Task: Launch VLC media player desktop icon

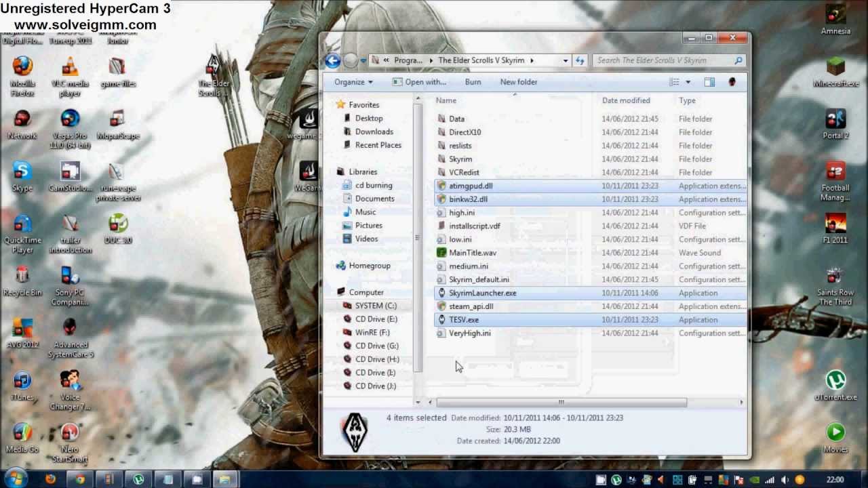Action: (x=69, y=75)
